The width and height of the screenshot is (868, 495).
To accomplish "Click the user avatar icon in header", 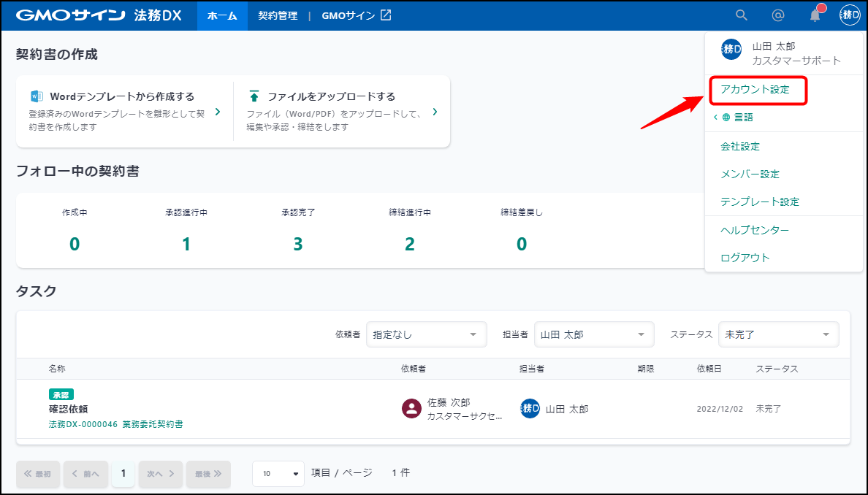I will 850,15.
